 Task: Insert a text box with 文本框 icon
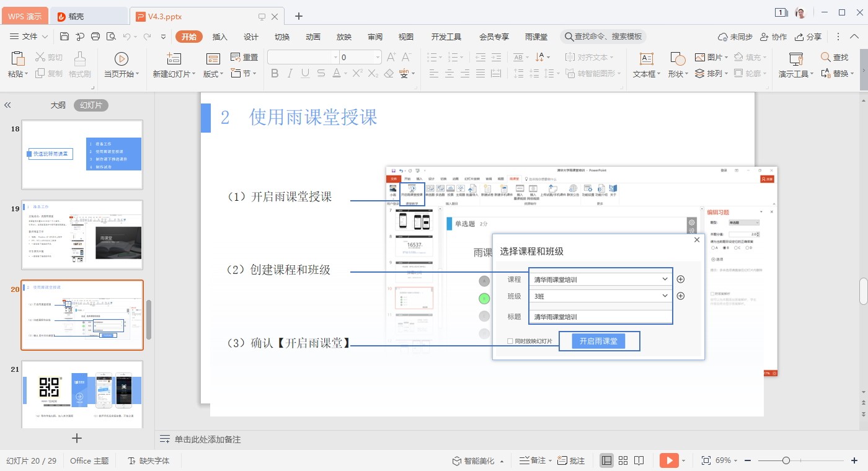(x=647, y=59)
